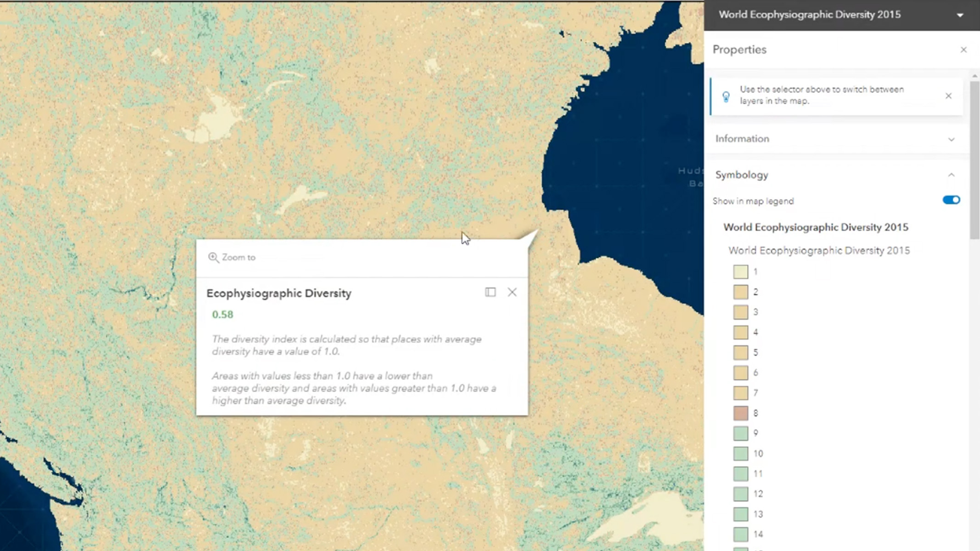Click the 0.58 diversity value
Screen dimensions: 980x551
click(x=222, y=315)
